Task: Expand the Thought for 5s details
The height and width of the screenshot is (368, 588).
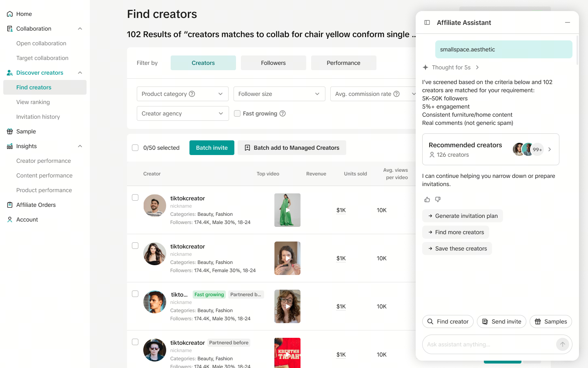Action: (477, 67)
